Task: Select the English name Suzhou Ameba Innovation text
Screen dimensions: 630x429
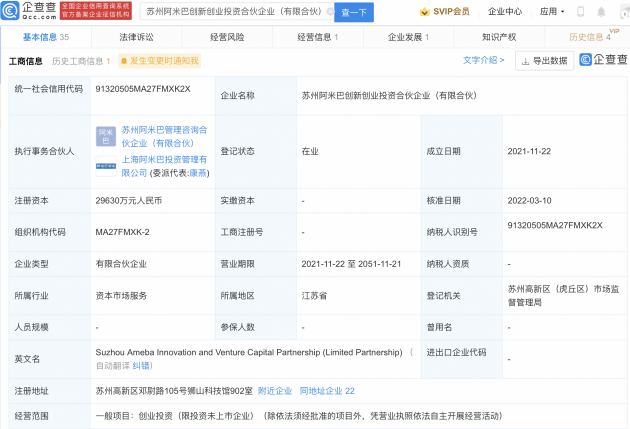Action: pyautogui.click(x=249, y=352)
